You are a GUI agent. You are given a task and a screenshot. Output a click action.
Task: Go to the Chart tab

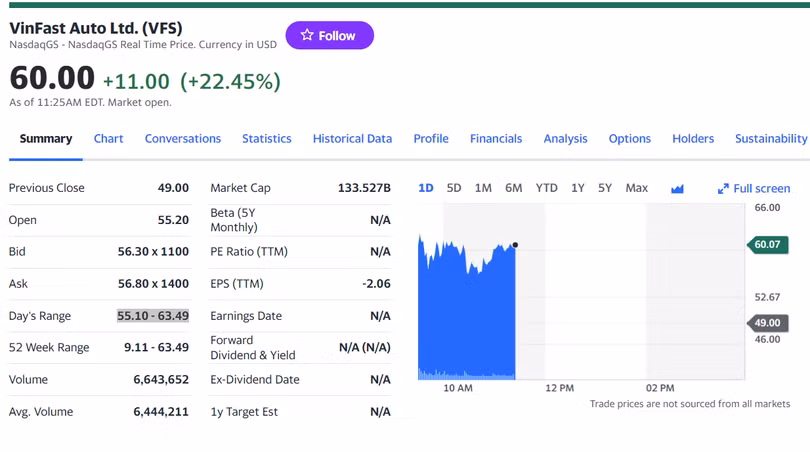tap(108, 139)
